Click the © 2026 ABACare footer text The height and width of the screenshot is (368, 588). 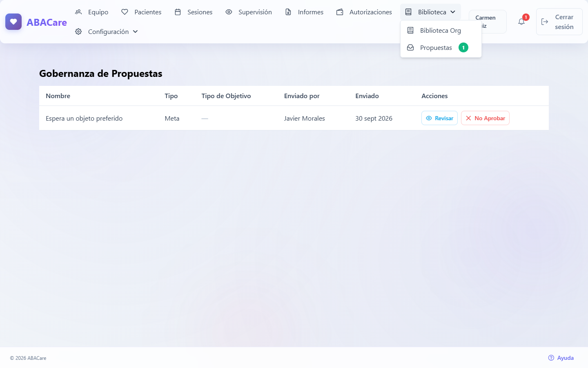[x=28, y=358]
